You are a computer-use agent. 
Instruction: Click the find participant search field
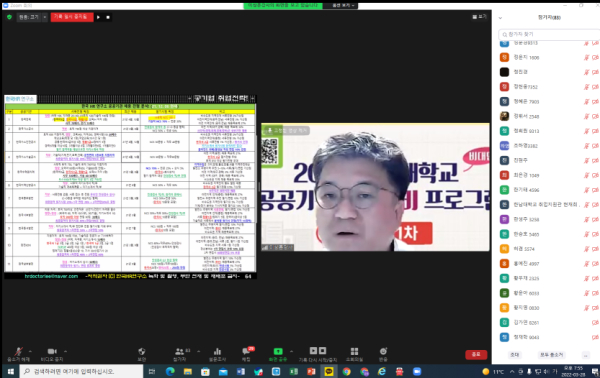[x=549, y=34]
